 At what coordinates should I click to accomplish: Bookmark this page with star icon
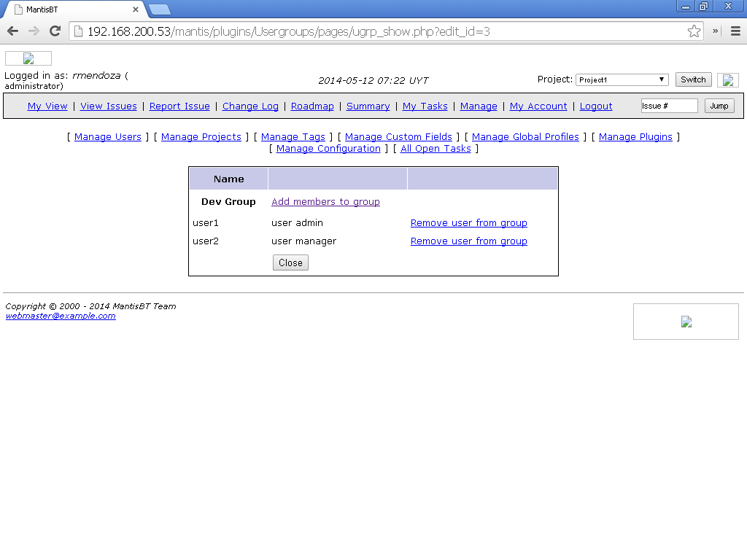coord(694,31)
